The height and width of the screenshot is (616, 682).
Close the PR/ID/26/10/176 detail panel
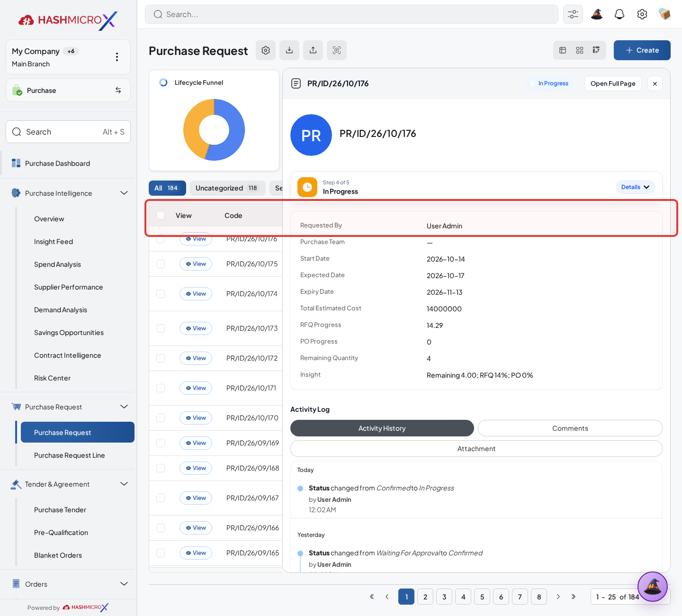coord(655,83)
